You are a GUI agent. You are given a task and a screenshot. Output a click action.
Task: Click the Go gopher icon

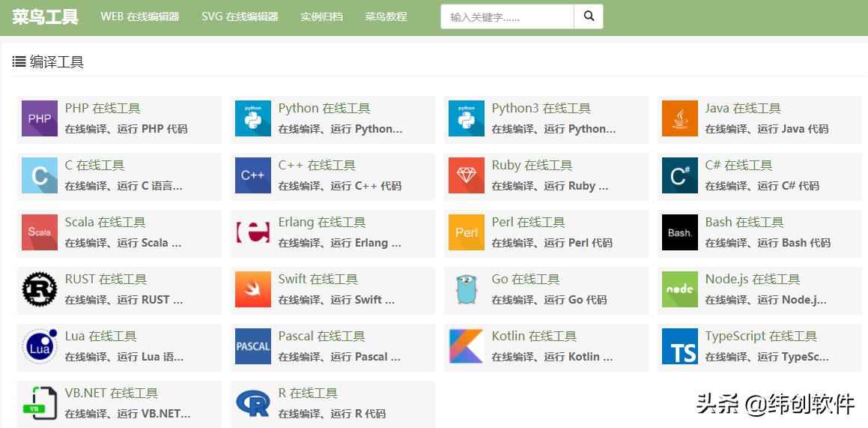tap(466, 289)
